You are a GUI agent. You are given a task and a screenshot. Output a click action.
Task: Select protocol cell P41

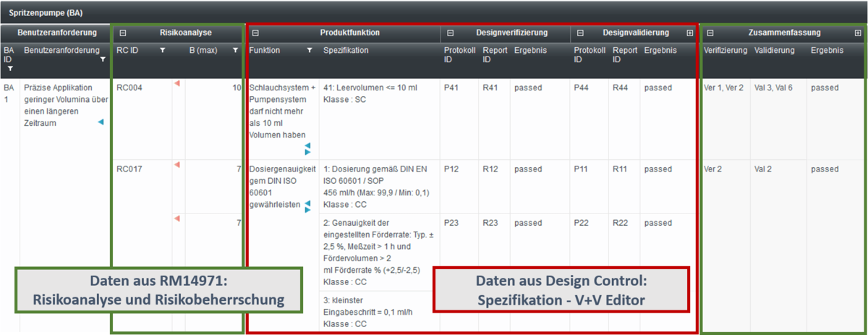[x=451, y=88]
